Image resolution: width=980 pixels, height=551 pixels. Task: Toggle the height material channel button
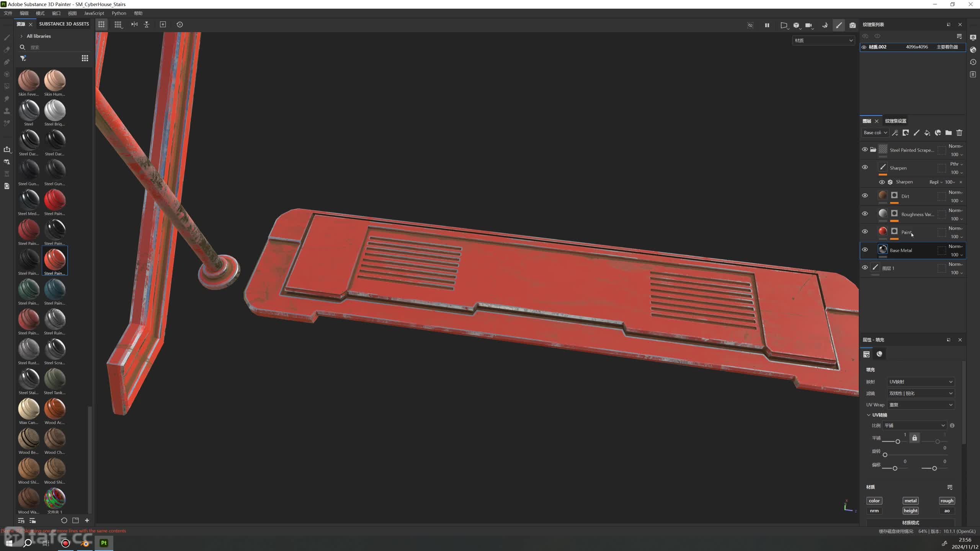click(910, 511)
